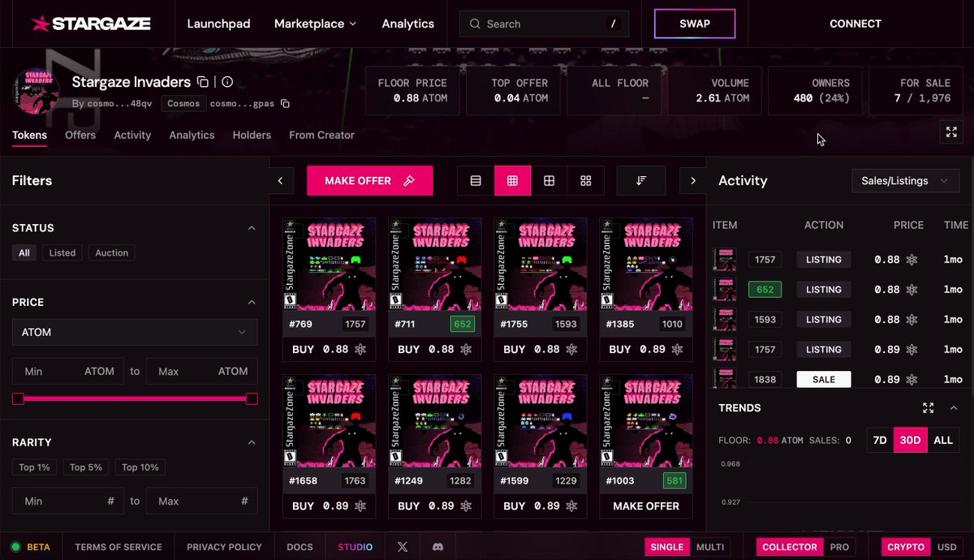Open PRIVACY POLICY link
974x560 pixels.
tap(224, 547)
